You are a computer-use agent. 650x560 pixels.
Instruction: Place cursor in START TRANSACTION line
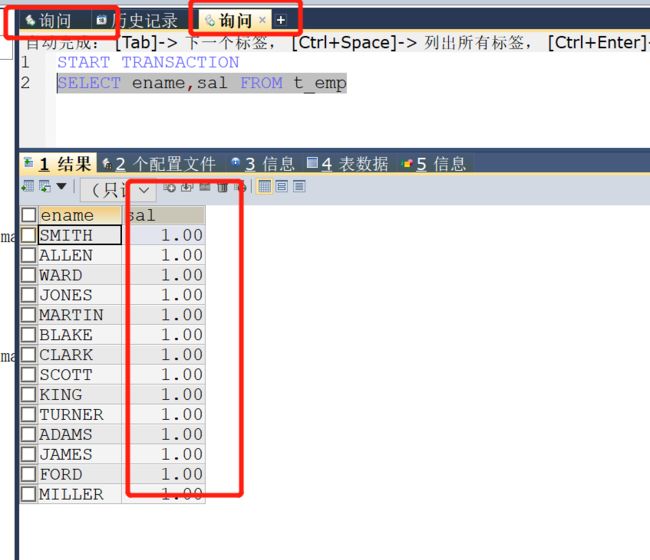pos(148,62)
